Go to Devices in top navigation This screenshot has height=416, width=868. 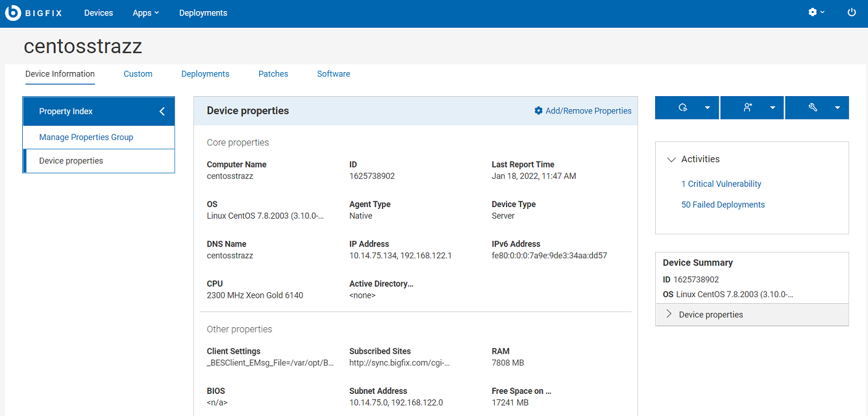99,13
